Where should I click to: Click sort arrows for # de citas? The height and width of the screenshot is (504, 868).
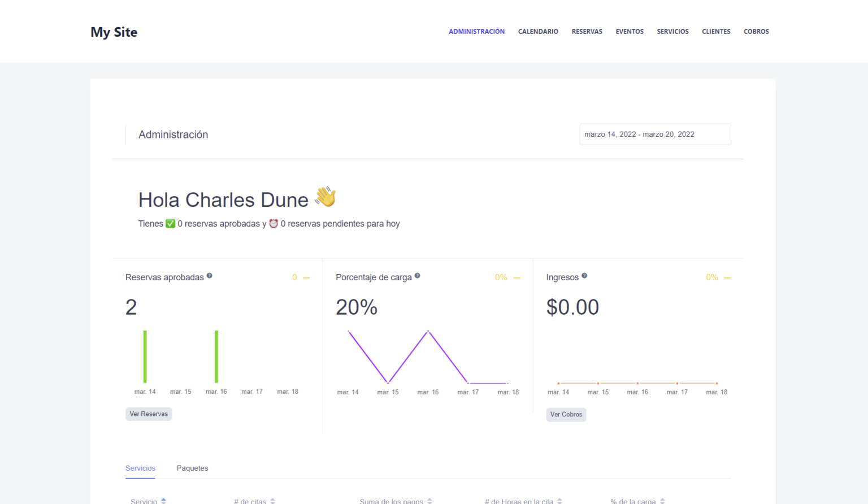point(272,501)
